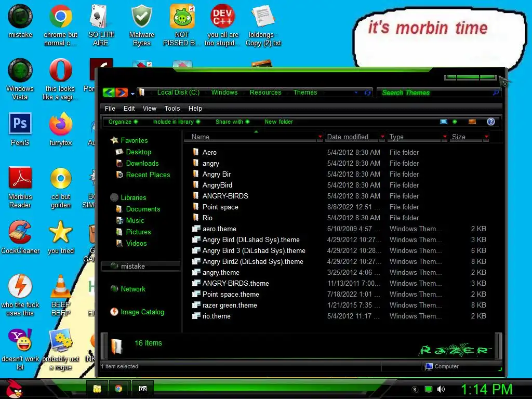Select the CockCleaner desktop icon
The height and width of the screenshot is (399, 532).
point(20,237)
